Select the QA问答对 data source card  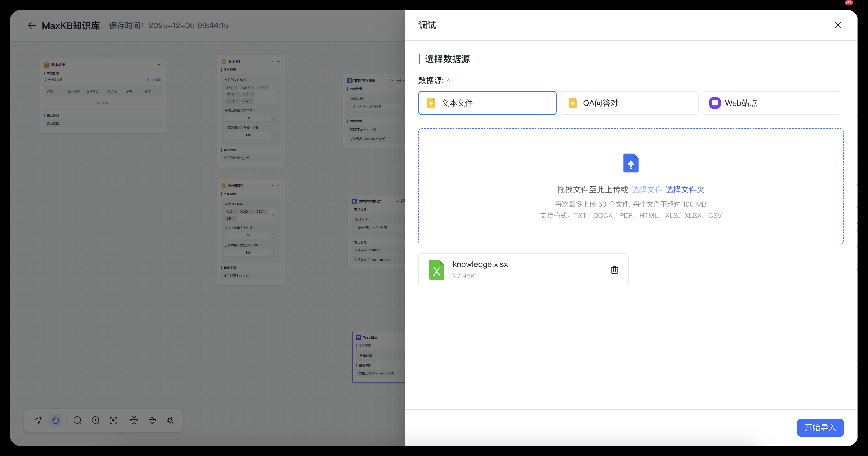pos(628,103)
